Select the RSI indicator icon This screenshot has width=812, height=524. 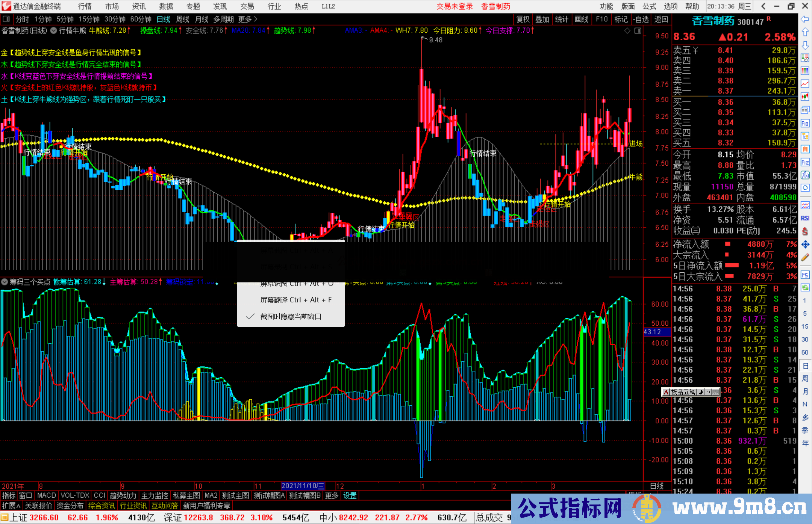coord(805,218)
